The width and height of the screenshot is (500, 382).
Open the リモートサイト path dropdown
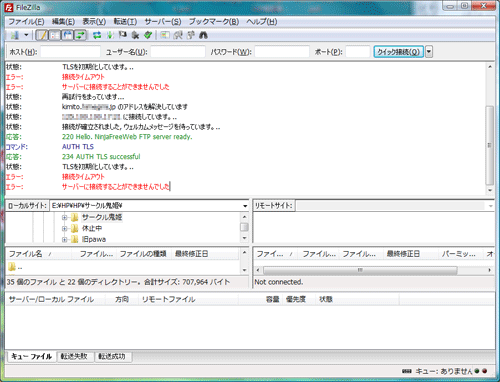pos(490,206)
